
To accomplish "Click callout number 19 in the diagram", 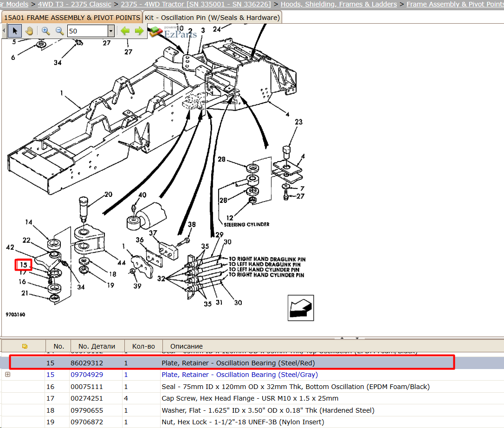I will [110, 285].
